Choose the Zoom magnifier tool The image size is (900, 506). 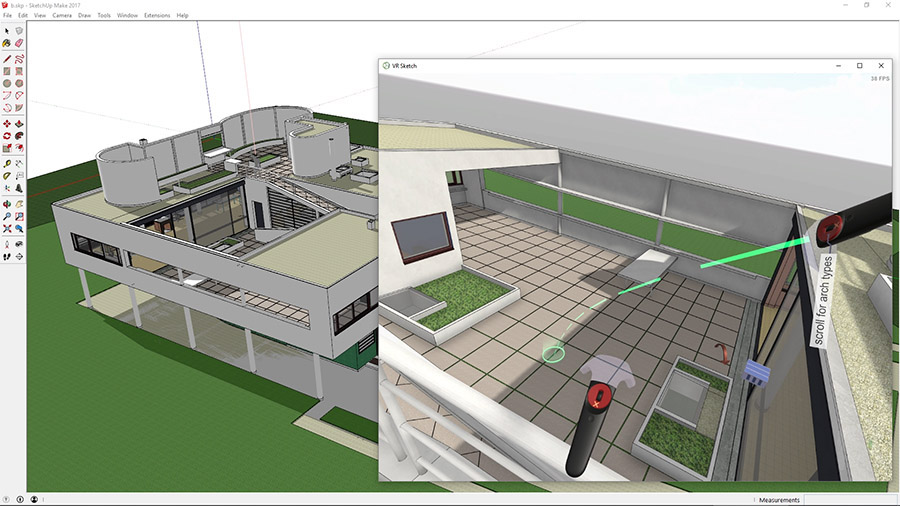coord(7,216)
